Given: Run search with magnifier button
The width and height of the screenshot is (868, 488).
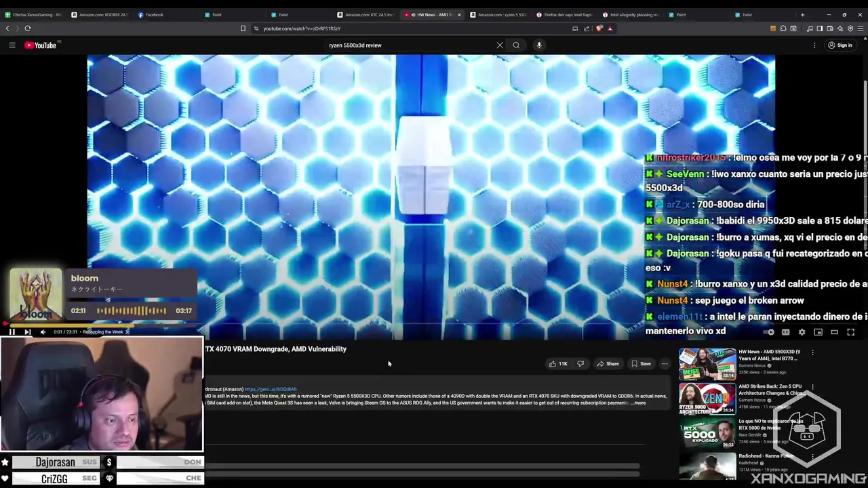Looking at the screenshot, I should pos(516,45).
